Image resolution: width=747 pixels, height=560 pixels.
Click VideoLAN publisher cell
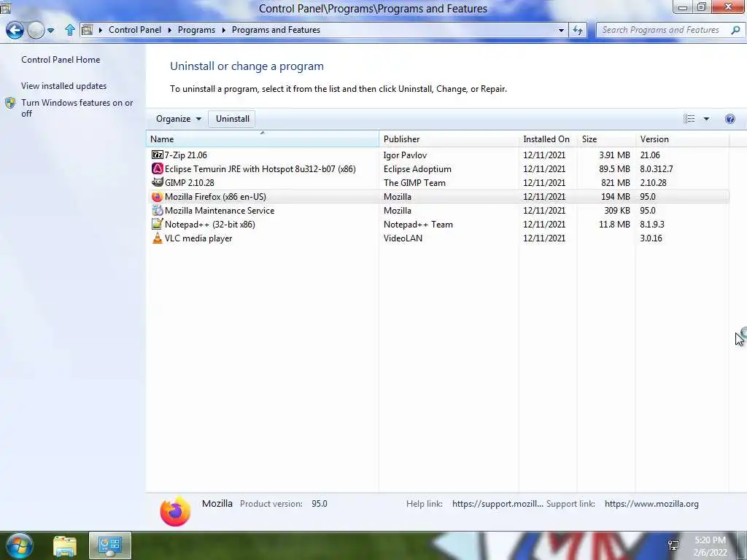coord(403,238)
